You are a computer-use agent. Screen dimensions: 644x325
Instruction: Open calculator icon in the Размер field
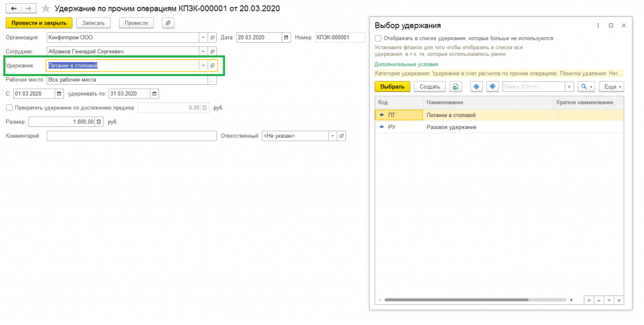tap(99, 122)
